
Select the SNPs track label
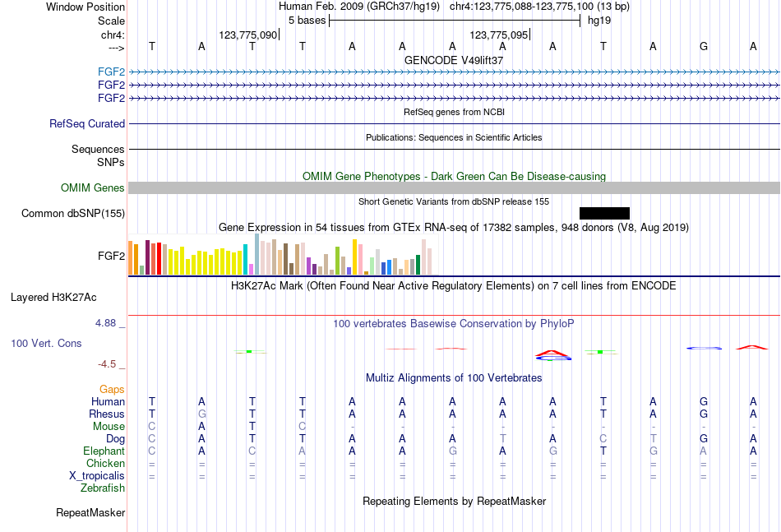point(111,162)
